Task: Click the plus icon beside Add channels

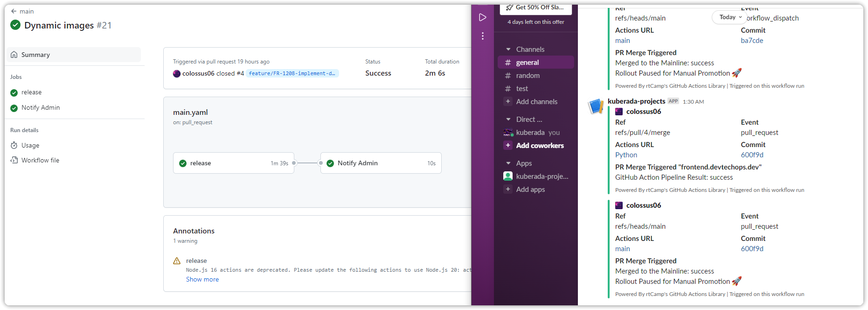Action: pyautogui.click(x=508, y=101)
